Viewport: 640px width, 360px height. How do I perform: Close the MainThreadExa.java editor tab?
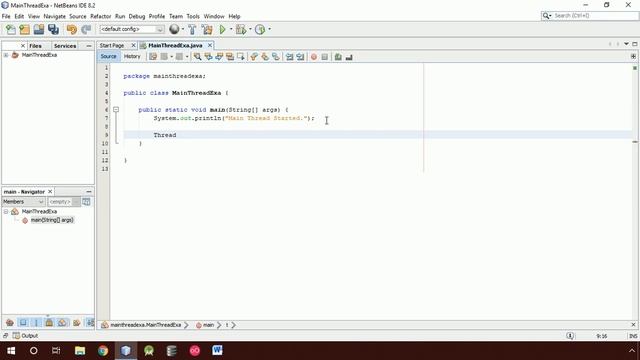(x=210, y=45)
